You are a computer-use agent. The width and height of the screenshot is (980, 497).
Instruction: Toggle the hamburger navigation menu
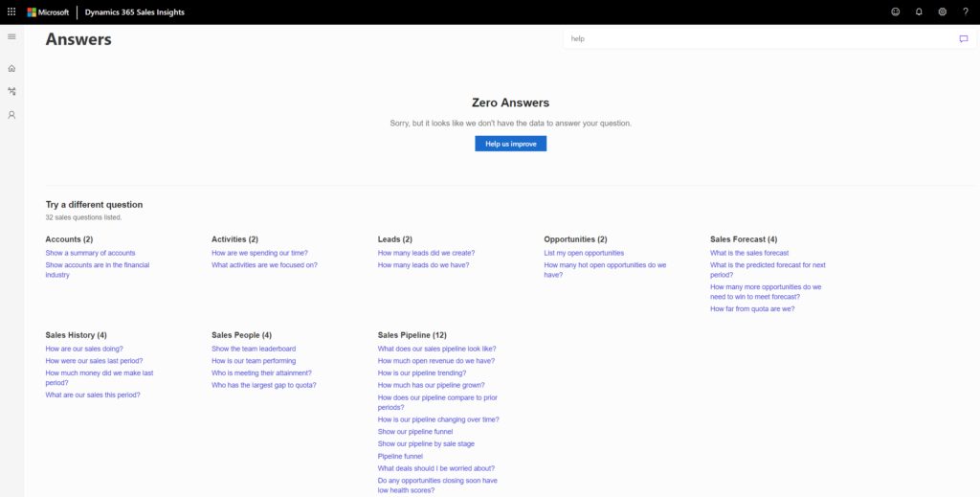click(x=11, y=36)
